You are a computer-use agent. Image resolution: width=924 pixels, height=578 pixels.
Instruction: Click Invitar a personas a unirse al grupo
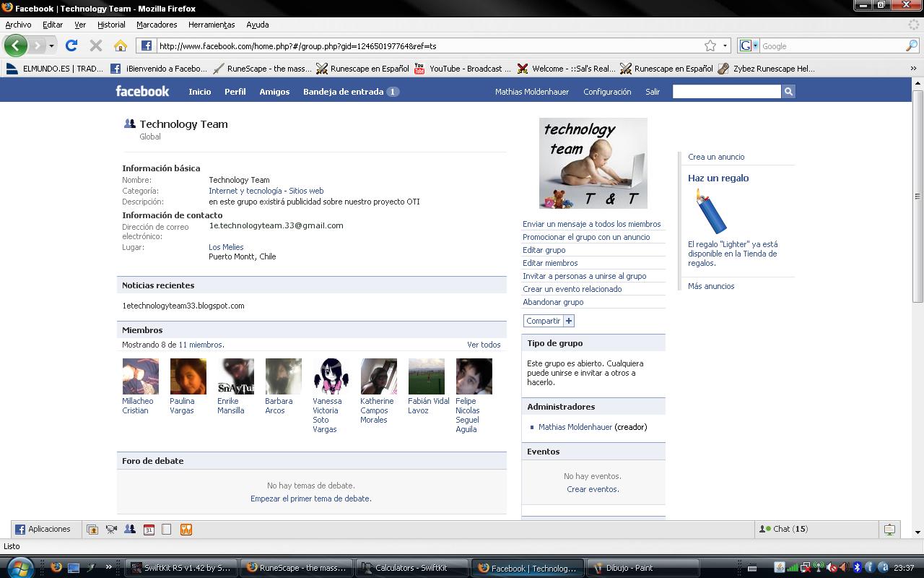click(x=585, y=276)
